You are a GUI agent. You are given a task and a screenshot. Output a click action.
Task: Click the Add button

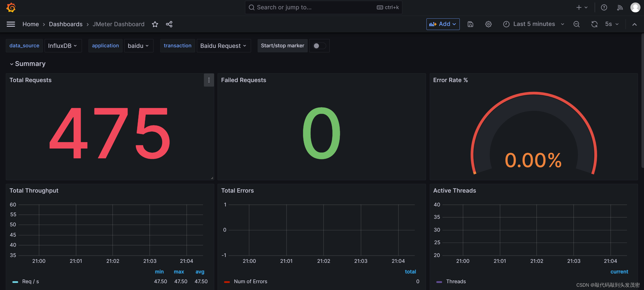tap(443, 24)
